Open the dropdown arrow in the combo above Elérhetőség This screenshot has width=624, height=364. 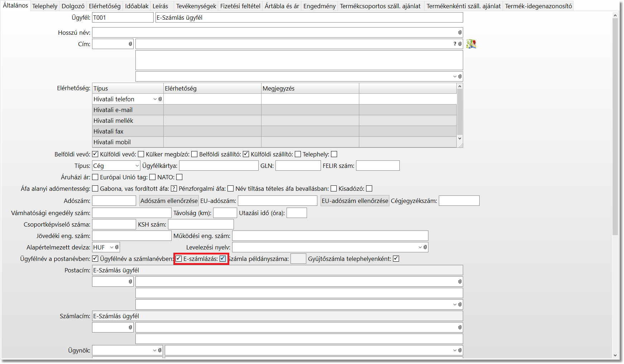[x=455, y=76]
